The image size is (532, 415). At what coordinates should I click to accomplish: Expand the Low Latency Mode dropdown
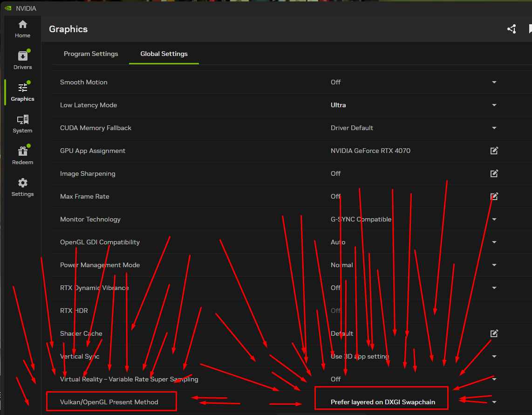(494, 105)
